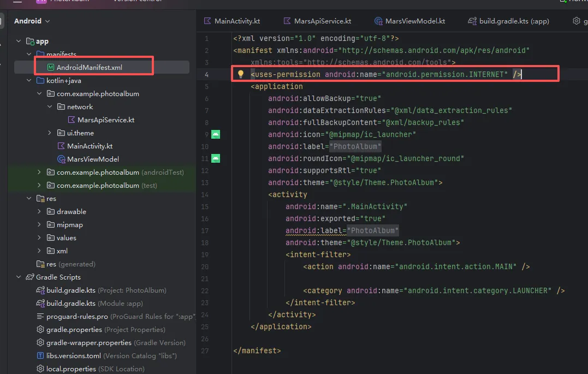This screenshot has width=588, height=374.
Task: Collapse the app module node
Action: 19,41
